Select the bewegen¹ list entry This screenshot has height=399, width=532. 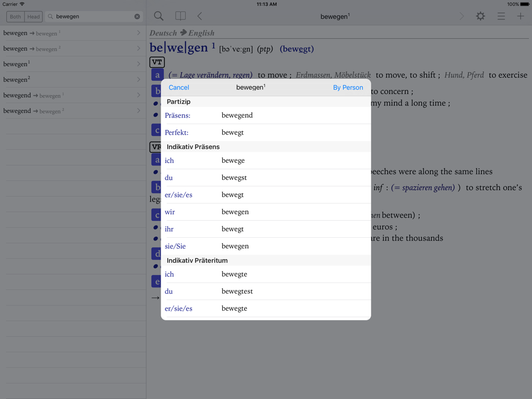[73, 64]
